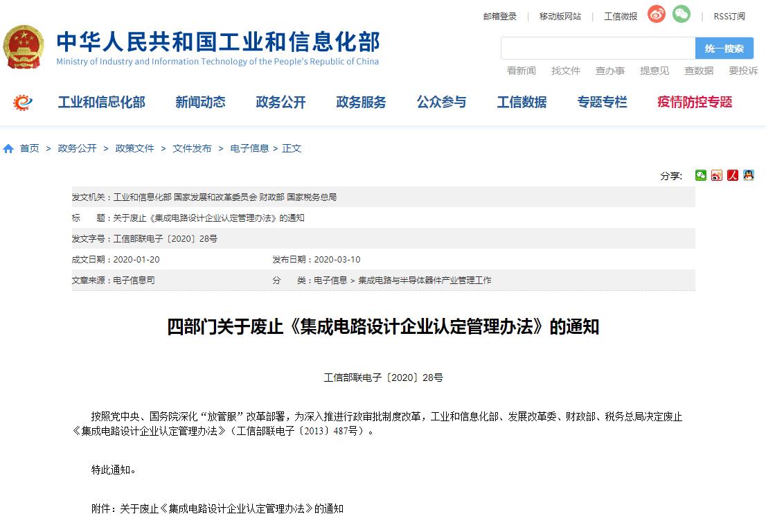
Task: Open 疫情防控专题 nav menu
Action: pyautogui.click(x=695, y=102)
